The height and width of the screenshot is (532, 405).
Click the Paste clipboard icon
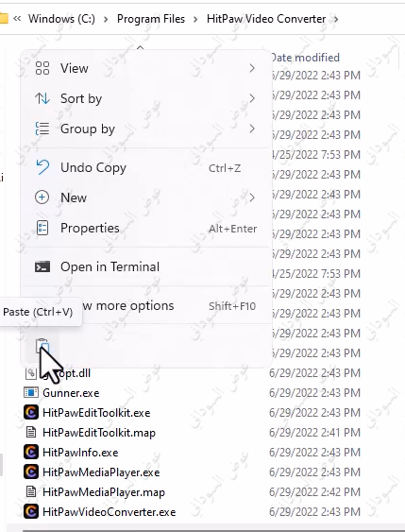(42, 347)
